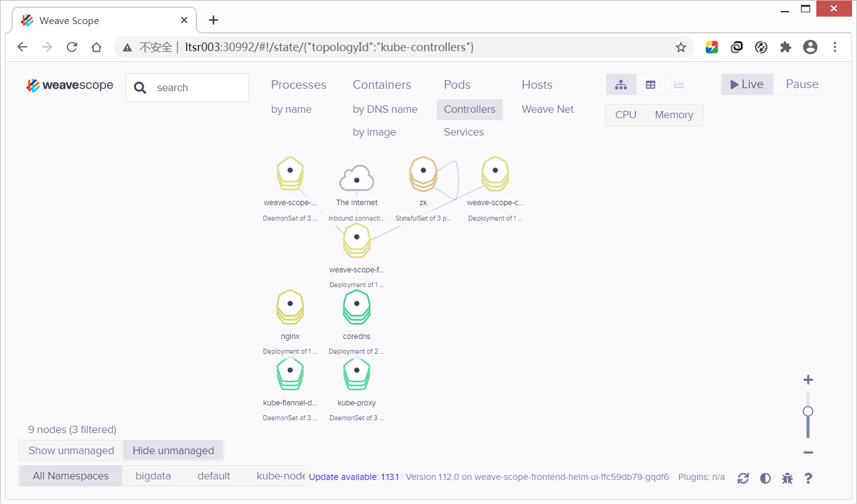The image size is (857, 504).
Task: Select the kube-flannel DaemonSet node
Action: coord(290,373)
